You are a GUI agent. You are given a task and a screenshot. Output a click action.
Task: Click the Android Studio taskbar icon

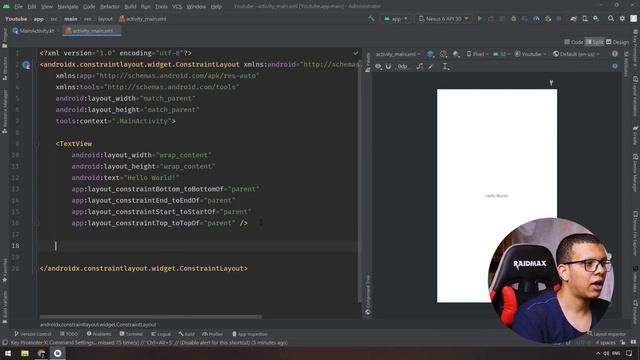[58, 353]
